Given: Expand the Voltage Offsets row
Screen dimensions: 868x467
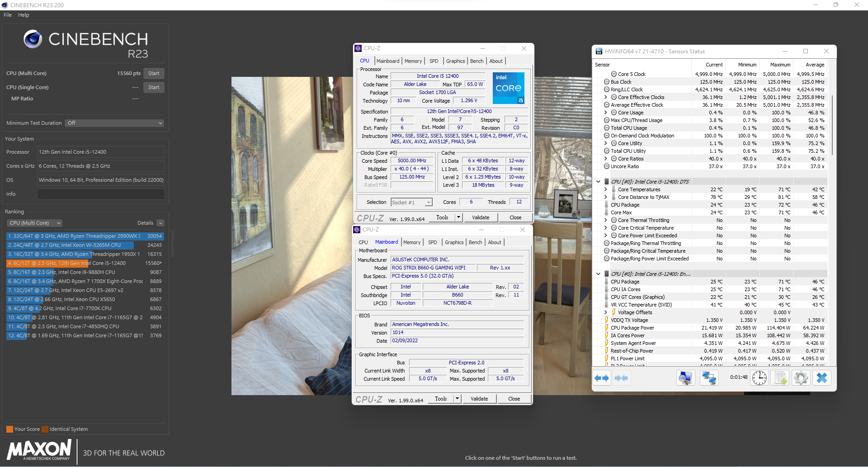Looking at the screenshot, I should pyautogui.click(x=606, y=312).
